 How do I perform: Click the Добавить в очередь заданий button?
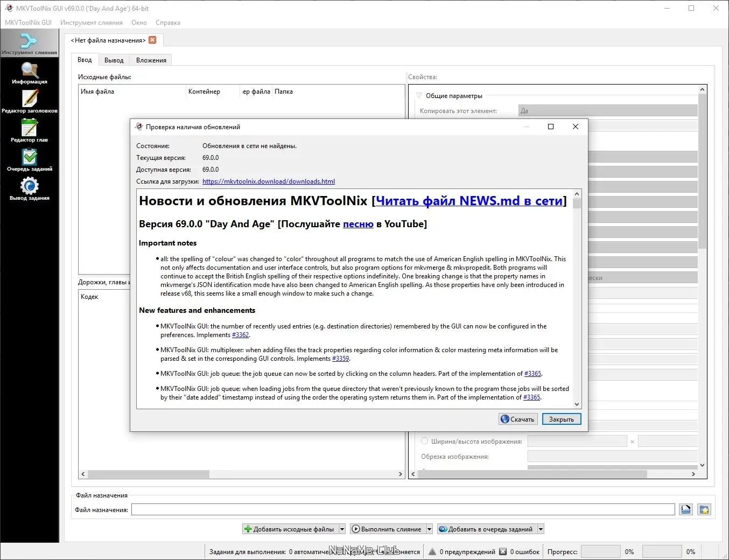(487, 529)
